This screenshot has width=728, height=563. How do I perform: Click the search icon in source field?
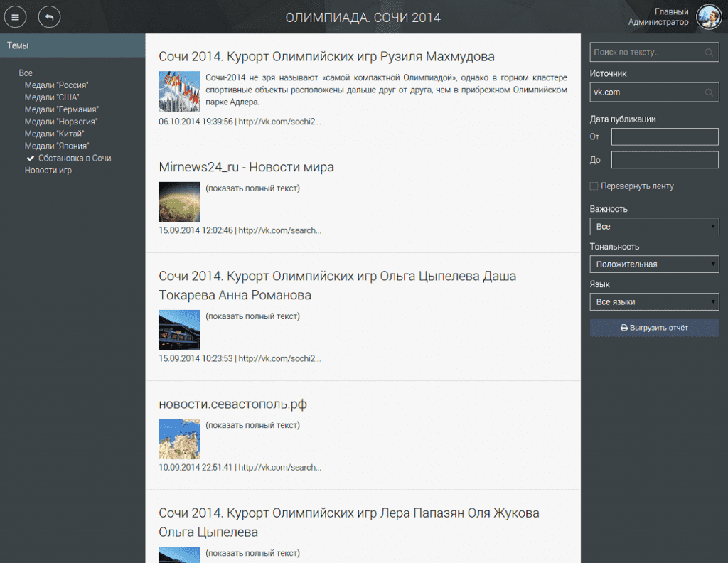click(709, 92)
